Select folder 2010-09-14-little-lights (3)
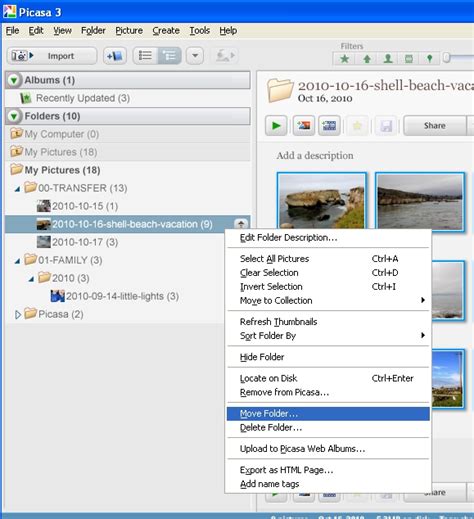The height and width of the screenshot is (519, 474). click(x=115, y=296)
